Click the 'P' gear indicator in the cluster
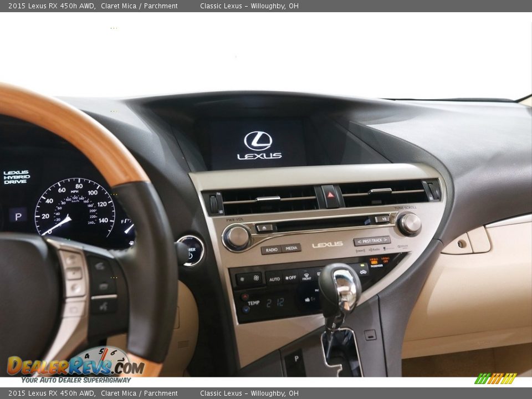532x399 pixels. point(18,216)
